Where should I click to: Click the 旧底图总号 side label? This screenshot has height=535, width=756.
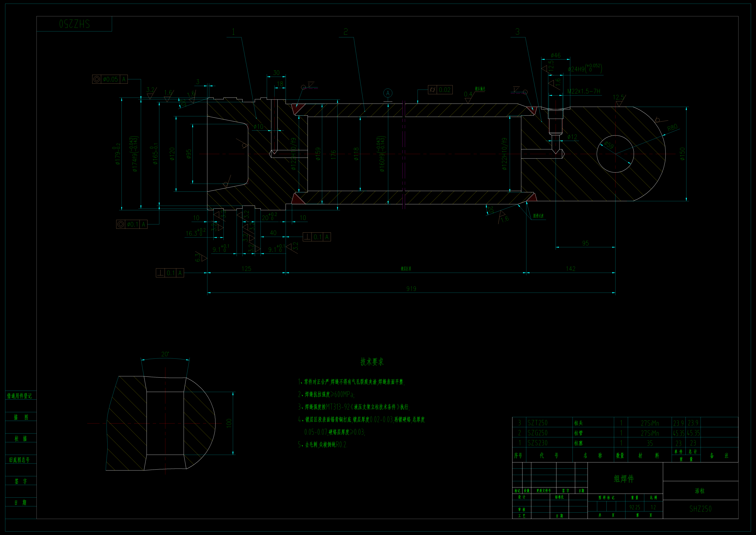pos(19,460)
